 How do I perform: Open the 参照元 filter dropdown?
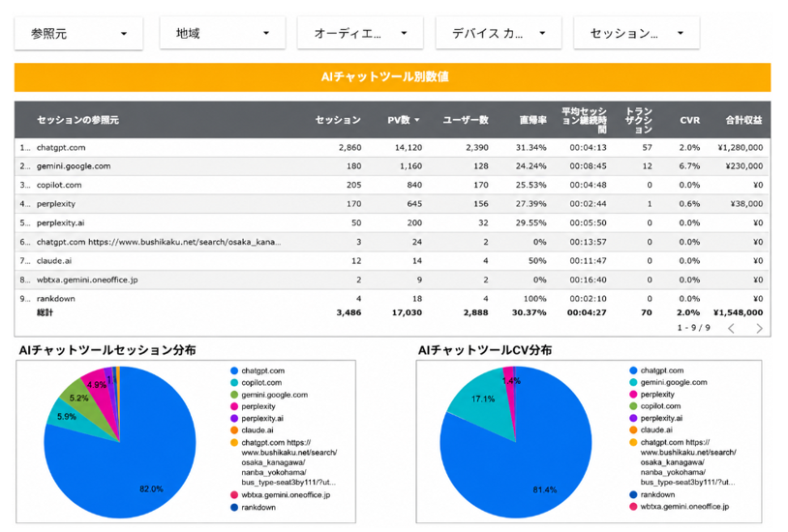(x=78, y=34)
